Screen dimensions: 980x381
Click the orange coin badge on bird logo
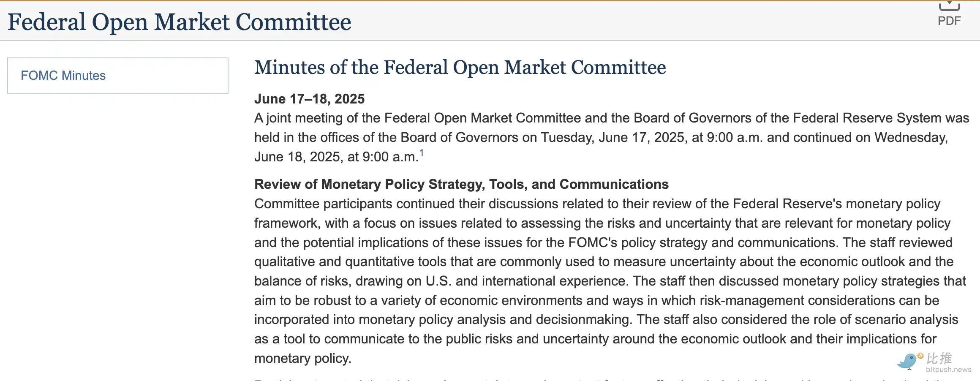click(x=920, y=356)
